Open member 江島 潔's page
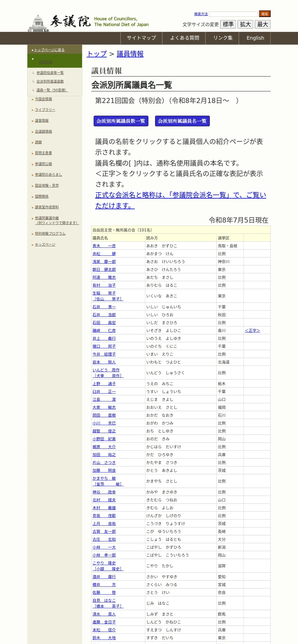298x644 pixels. 104,400
